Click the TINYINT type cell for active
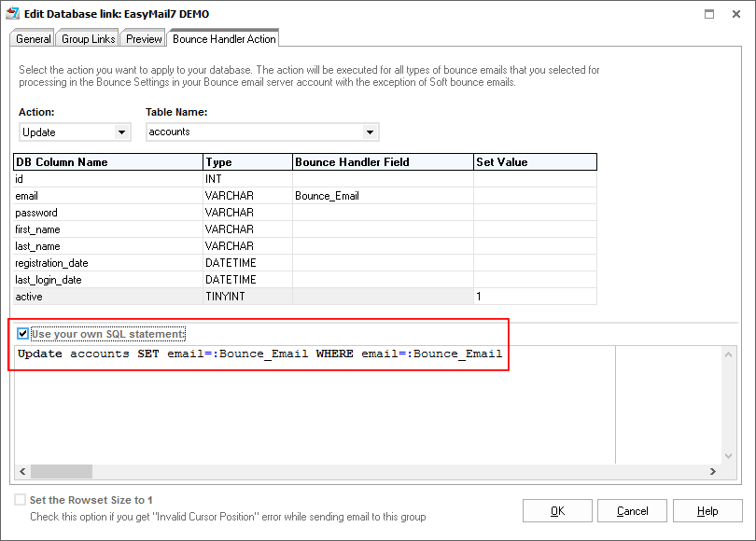Viewport: 756px width, 541px height. (248, 297)
